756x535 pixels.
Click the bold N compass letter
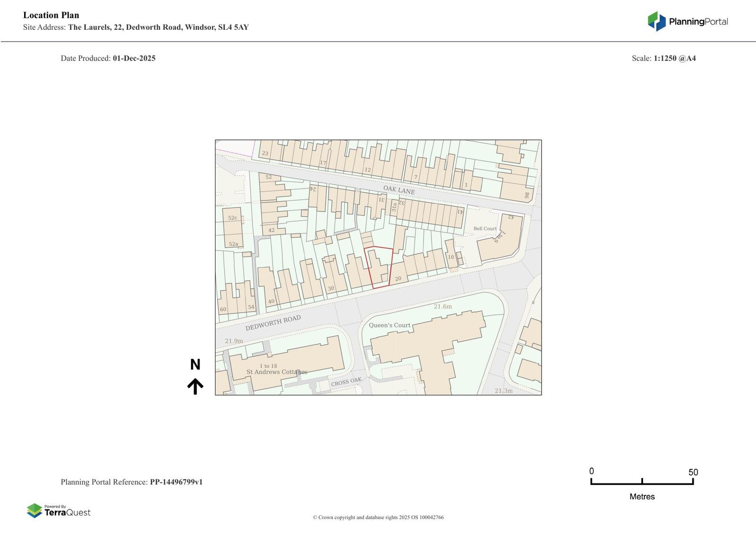click(x=195, y=364)
